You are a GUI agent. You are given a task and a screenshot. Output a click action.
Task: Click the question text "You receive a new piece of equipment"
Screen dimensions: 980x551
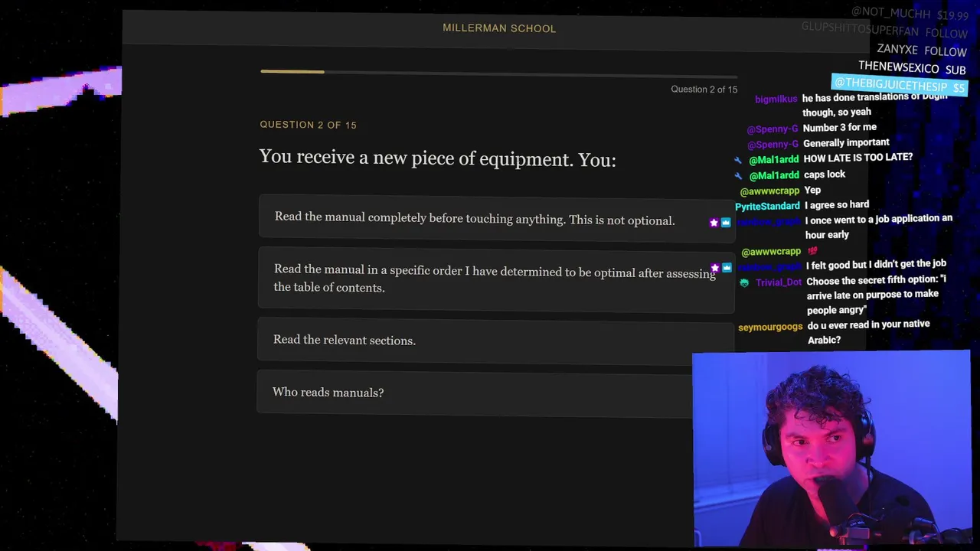tap(437, 158)
